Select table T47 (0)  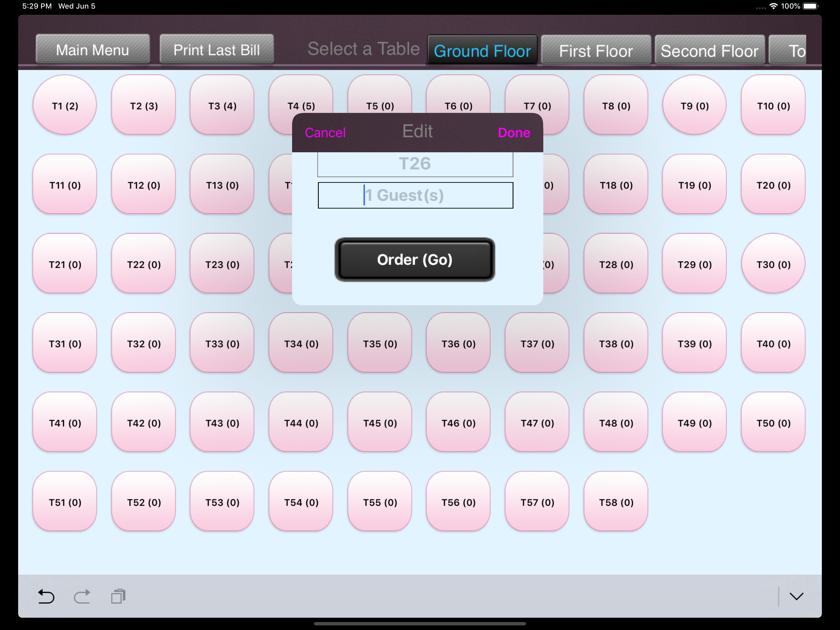(x=537, y=422)
